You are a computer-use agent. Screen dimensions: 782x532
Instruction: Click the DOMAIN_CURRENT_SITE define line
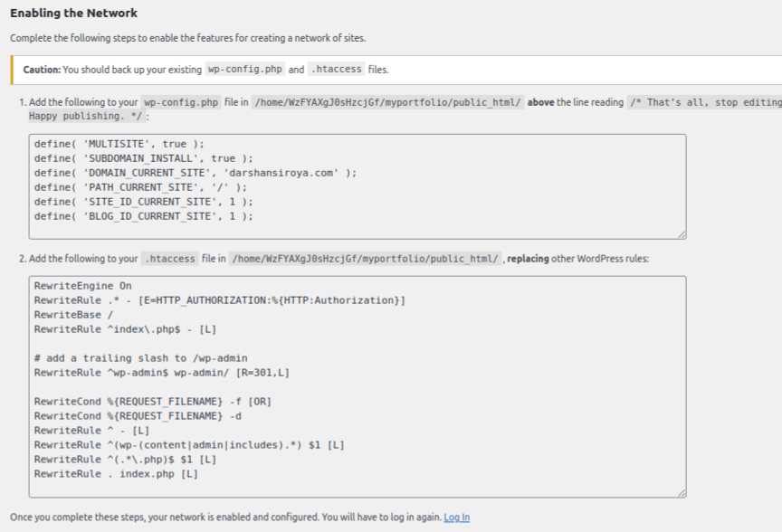coord(195,173)
